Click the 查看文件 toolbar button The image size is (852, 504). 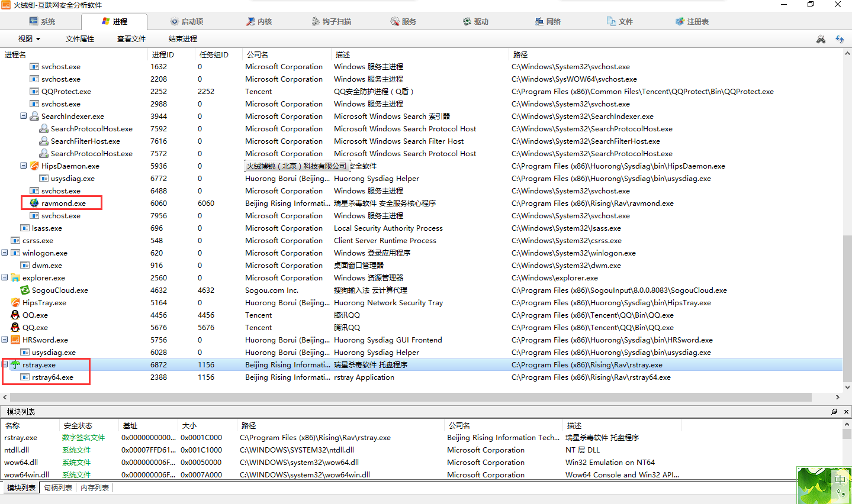click(131, 39)
